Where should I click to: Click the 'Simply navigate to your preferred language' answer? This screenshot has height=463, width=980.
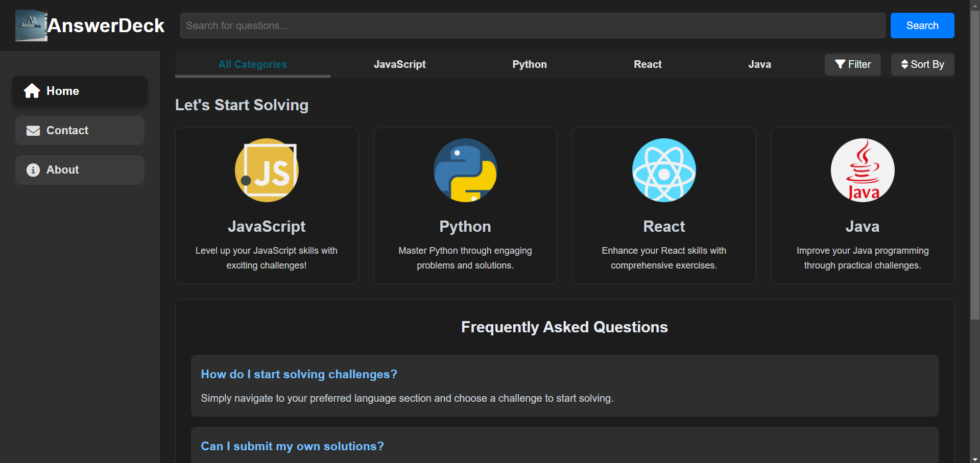(x=407, y=398)
